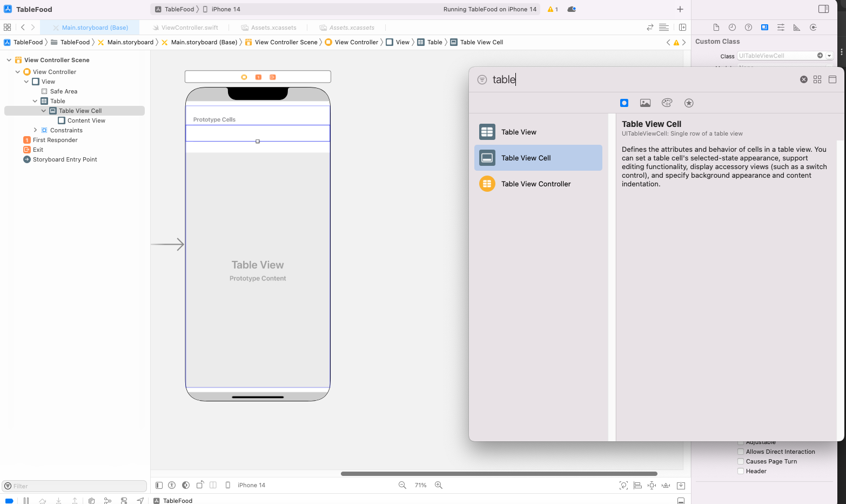Show Objects library in popup
846x504 pixels.
pos(624,103)
